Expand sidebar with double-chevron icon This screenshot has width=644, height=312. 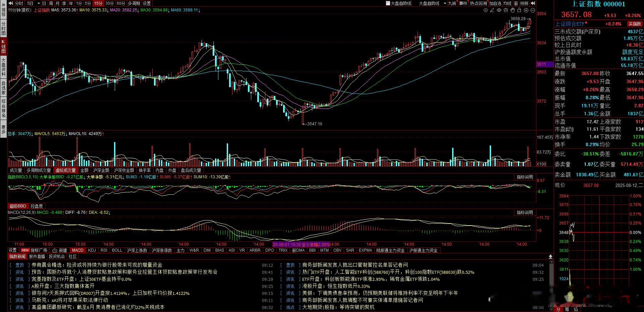click(x=3, y=4)
